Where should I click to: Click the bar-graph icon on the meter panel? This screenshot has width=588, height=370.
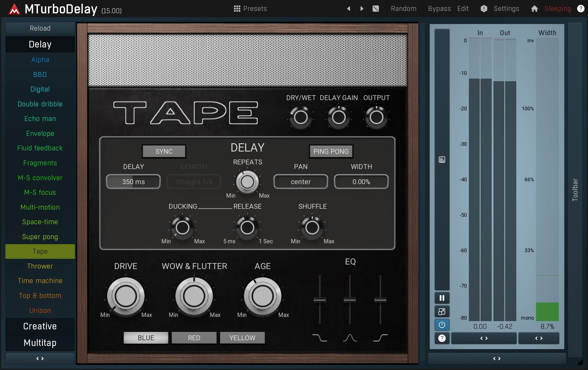click(x=442, y=159)
